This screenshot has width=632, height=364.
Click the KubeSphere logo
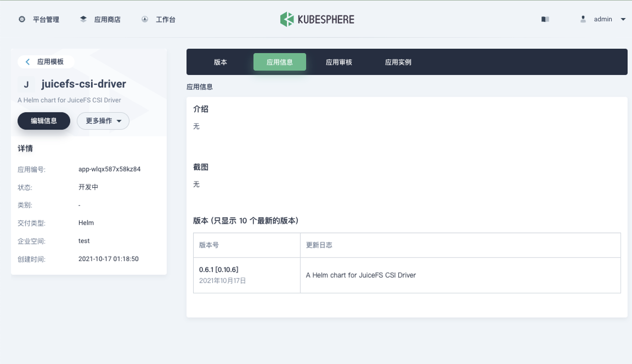[317, 19]
